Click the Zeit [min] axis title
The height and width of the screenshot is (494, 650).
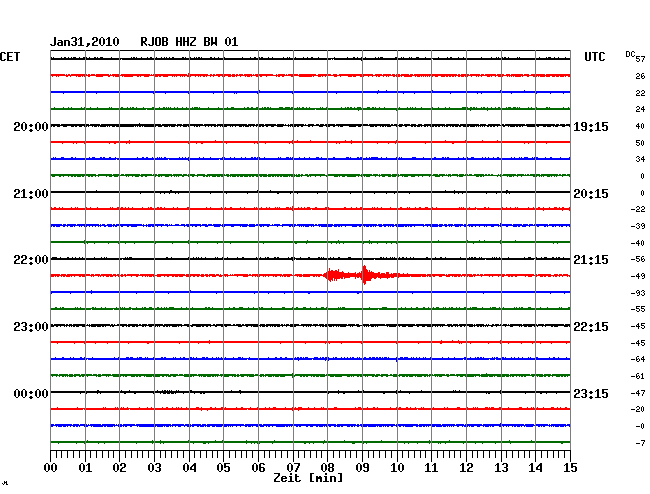click(308, 478)
